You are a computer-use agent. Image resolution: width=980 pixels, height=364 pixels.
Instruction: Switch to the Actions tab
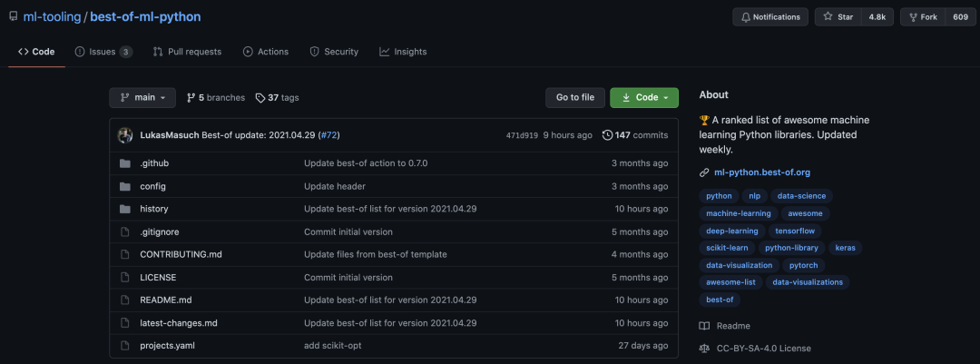click(x=266, y=52)
